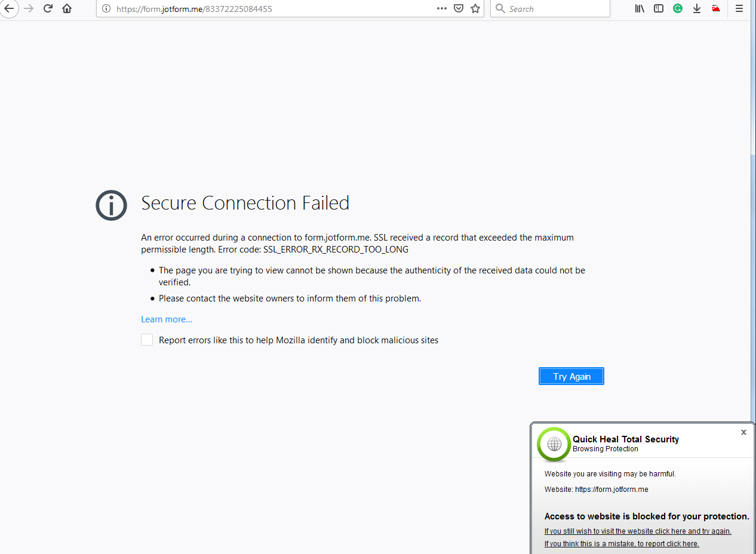Open the Grammarly extension icon
Screen dimensions: 756x554
(x=678, y=8)
